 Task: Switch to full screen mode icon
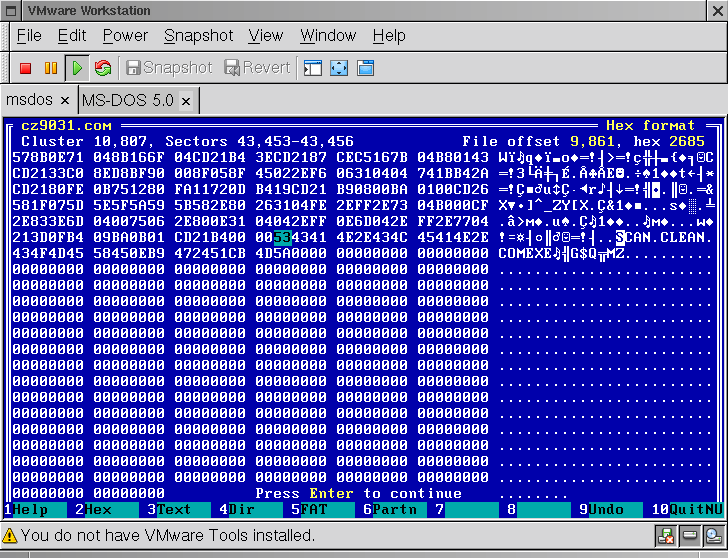point(339,68)
